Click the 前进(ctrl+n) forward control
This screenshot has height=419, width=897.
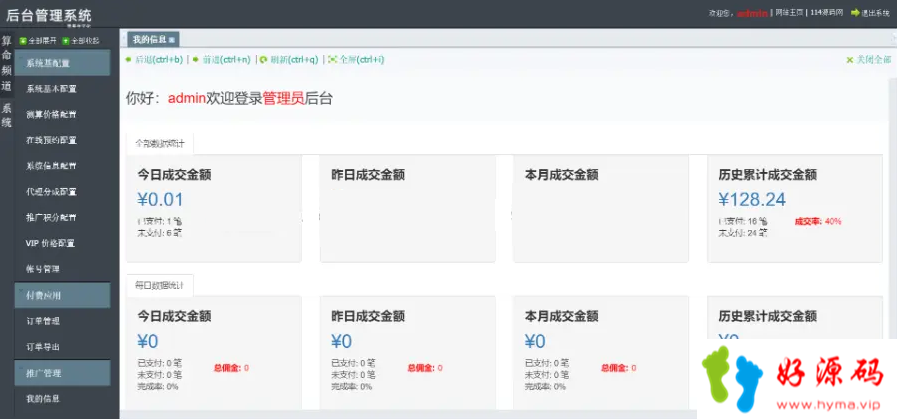(221, 60)
